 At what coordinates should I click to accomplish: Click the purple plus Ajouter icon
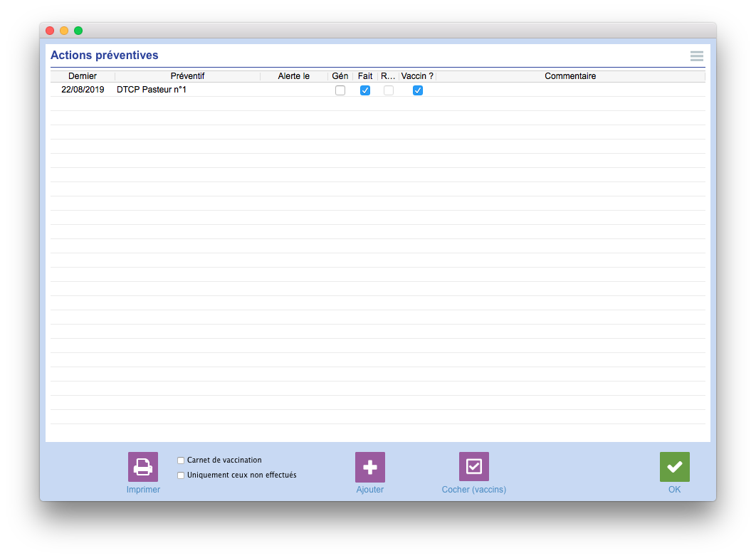click(369, 466)
